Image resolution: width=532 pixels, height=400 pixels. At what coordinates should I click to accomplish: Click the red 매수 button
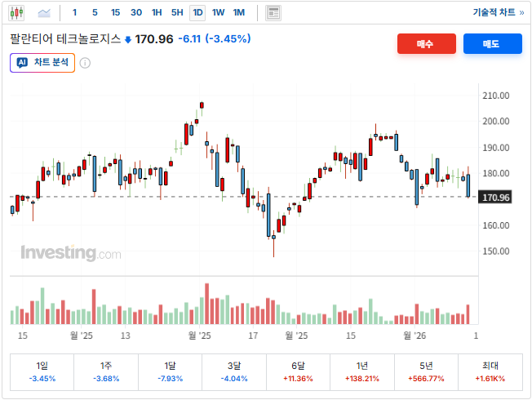point(427,44)
